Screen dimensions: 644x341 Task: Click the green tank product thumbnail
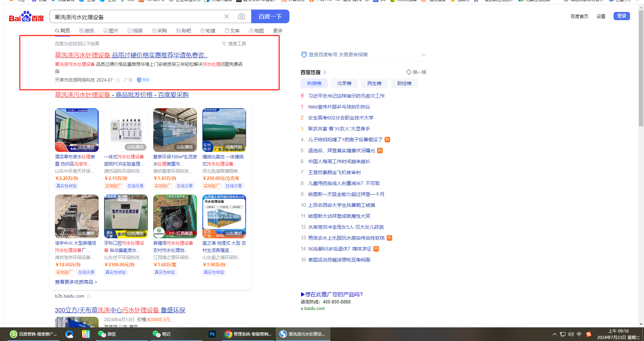point(224,130)
